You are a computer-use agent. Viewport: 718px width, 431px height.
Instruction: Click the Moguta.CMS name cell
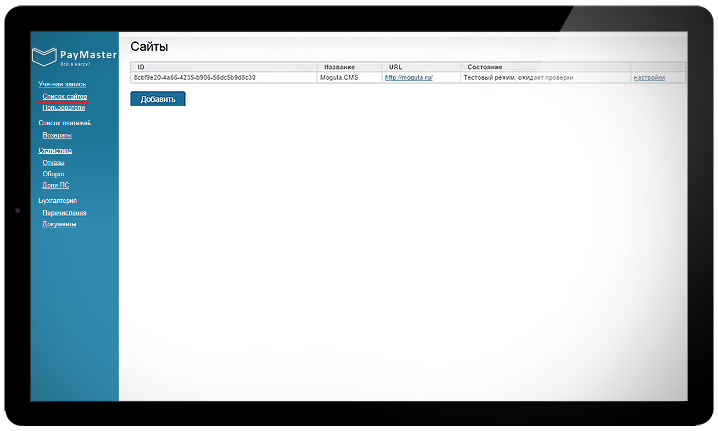point(339,77)
